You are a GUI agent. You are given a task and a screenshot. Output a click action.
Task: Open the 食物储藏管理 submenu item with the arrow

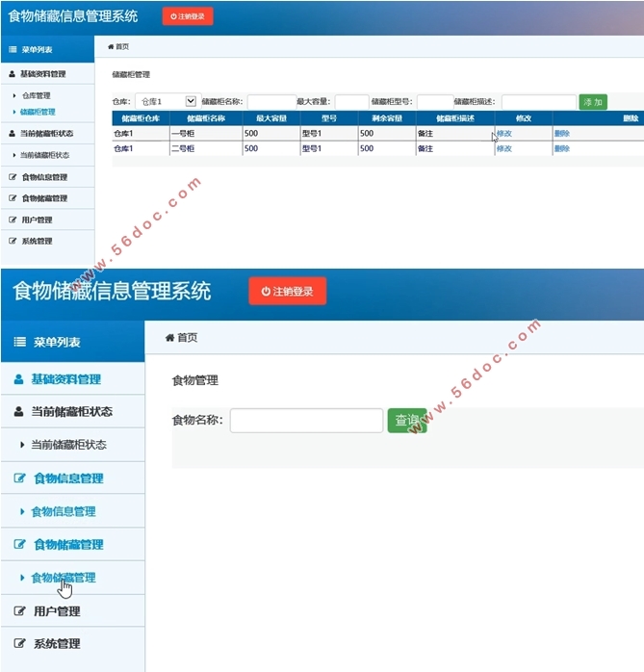63,578
